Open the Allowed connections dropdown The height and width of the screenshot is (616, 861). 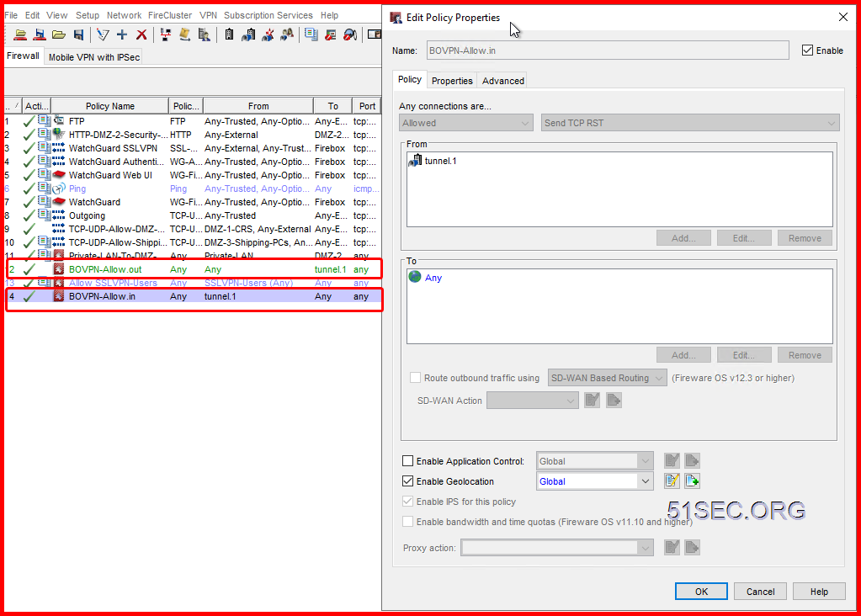coord(466,123)
